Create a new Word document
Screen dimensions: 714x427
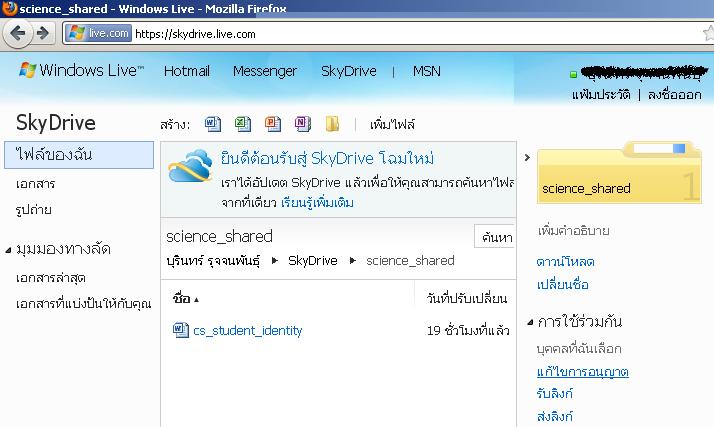pyautogui.click(x=212, y=124)
